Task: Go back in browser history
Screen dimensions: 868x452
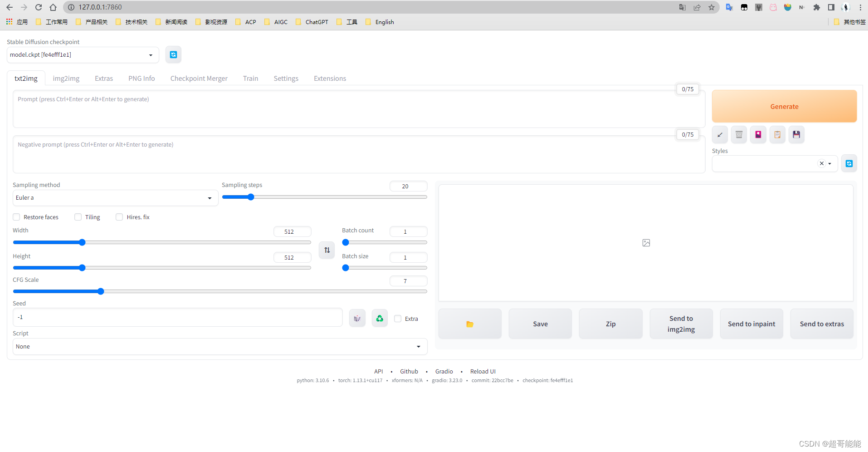Action: [x=10, y=7]
